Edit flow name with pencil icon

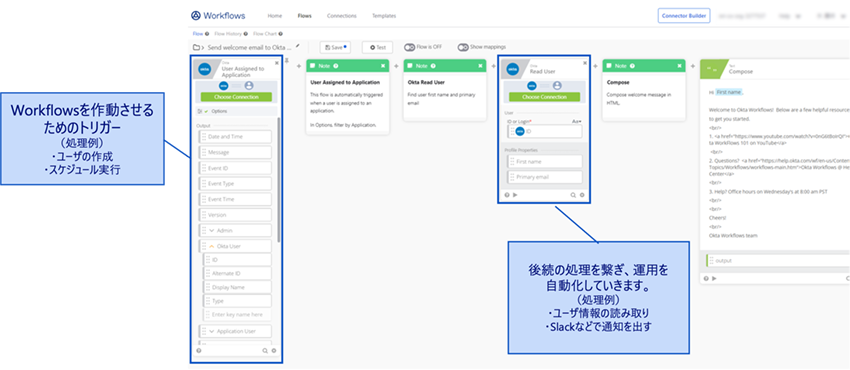(x=297, y=46)
